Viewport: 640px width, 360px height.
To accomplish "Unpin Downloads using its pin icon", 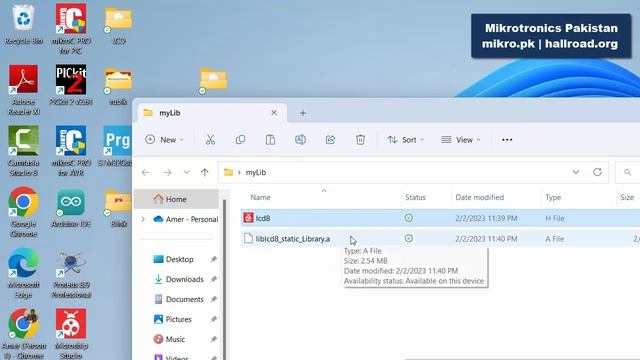I will pos(213,279).
